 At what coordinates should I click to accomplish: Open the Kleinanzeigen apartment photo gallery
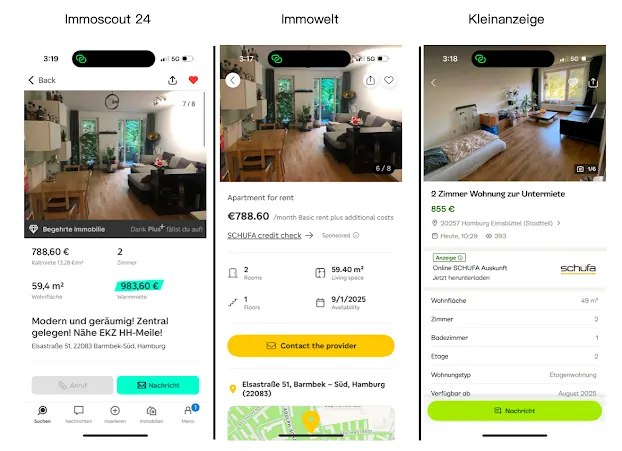click(513, 125)
